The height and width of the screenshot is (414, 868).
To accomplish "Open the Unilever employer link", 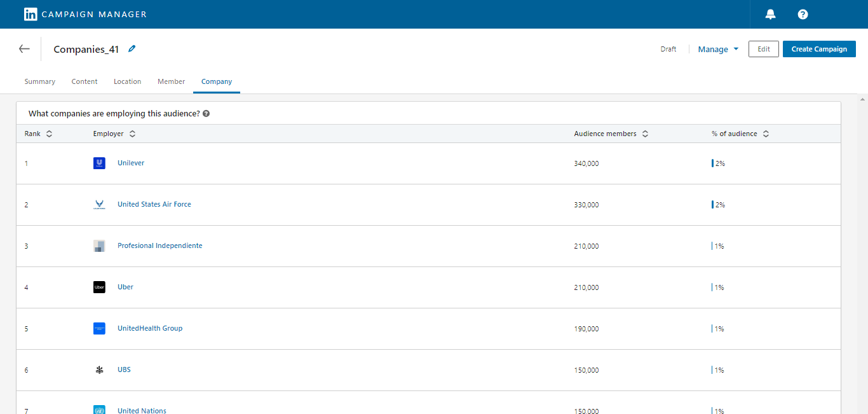I will (x=131, y=163).
